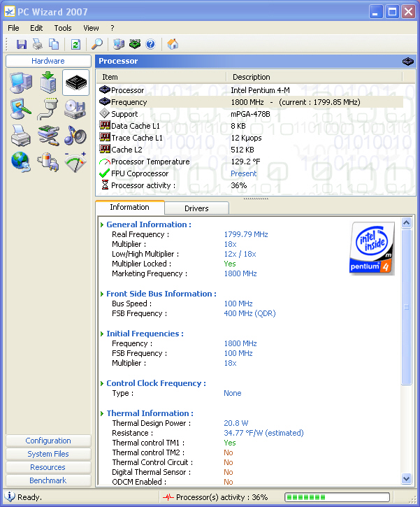The width and height of the screenshot is (420, 507).
Task: Select the Processor Temperature row
Action: point(251,162)
